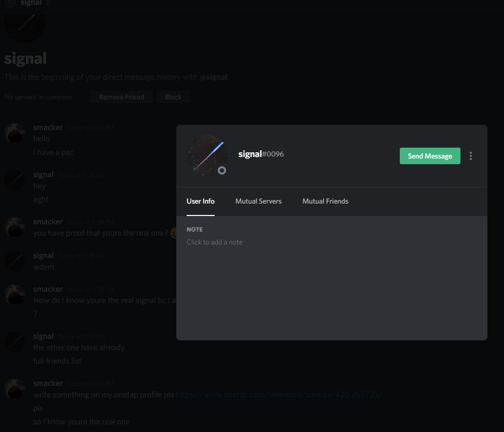Click signal's avatar beside 'wdym' message
Screen dimensions: 504x432
pyautogui.click(x=15, y=261)
